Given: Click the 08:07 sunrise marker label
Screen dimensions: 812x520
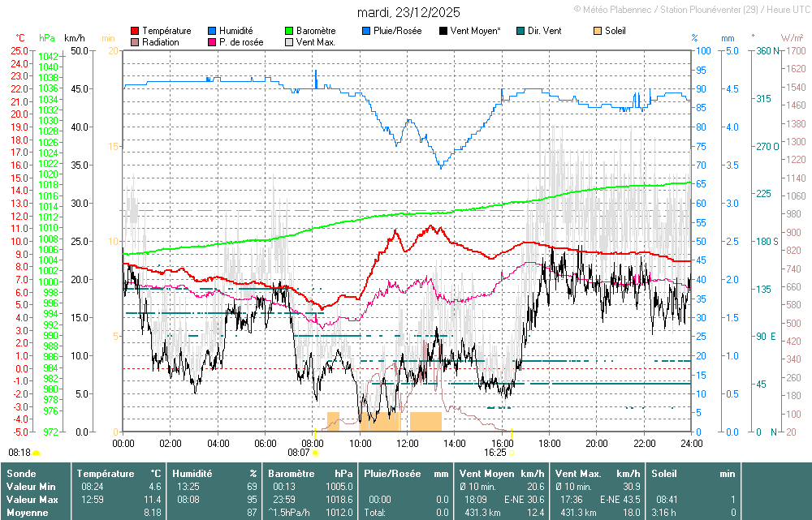Looking at the screenshot, I should [299, 452].
